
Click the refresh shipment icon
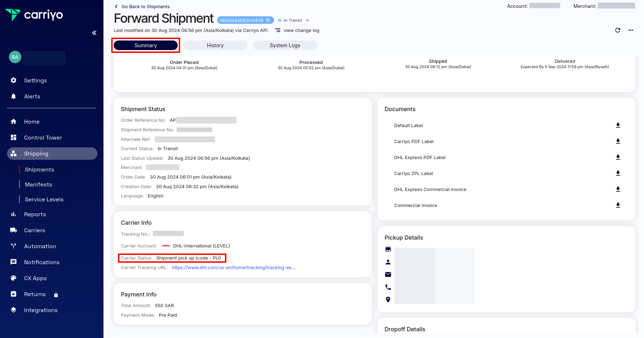coord(618,30)
